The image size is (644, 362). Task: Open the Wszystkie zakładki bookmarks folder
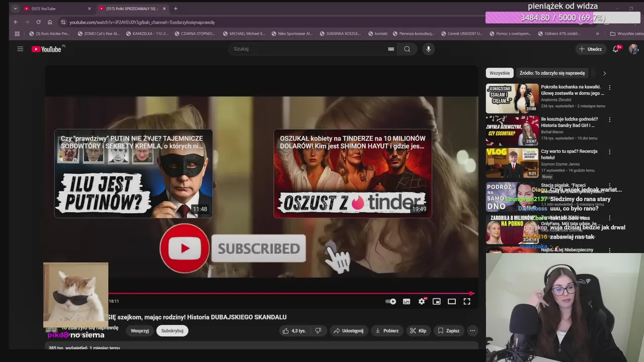tap(626, 34)
